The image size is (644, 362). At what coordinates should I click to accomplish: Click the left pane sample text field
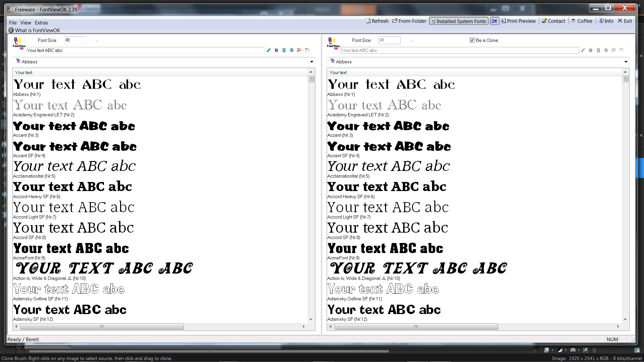[145, 50]
